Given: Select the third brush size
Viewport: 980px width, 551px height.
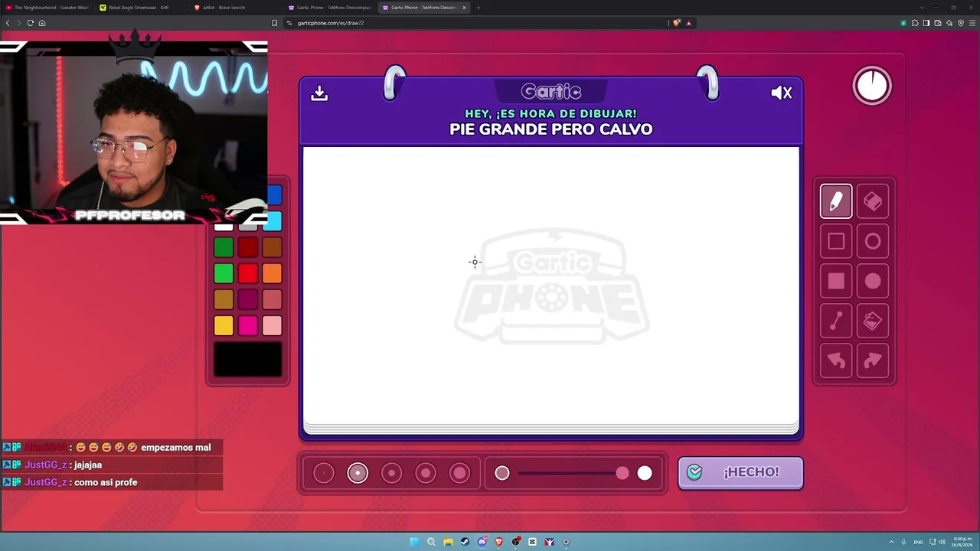Looking at the screenshot, I should point(391,474).
